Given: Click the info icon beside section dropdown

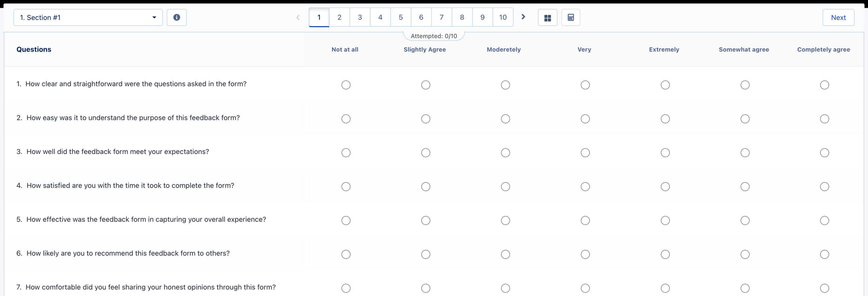Looking at the screenshot, I should coord(176,17).
